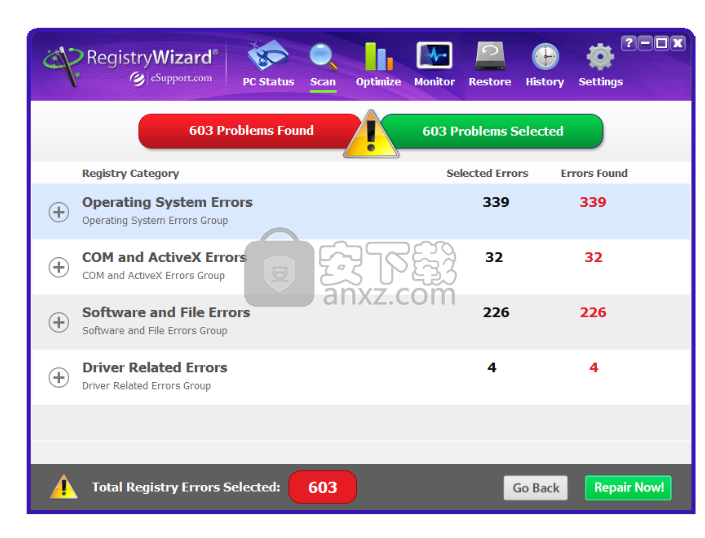705x538 pixels.
Task: Click the Go Back button
Action: tap(535, 488)
